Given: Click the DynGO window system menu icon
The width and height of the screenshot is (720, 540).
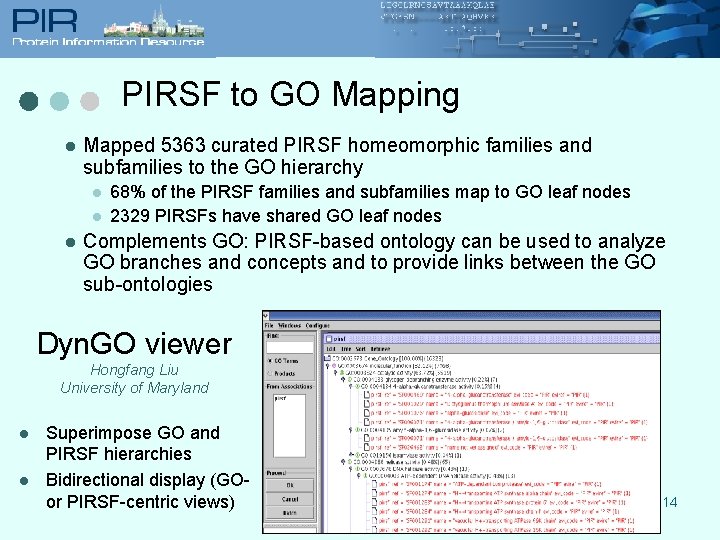Looking at the screenshot, I should [266, 316].
